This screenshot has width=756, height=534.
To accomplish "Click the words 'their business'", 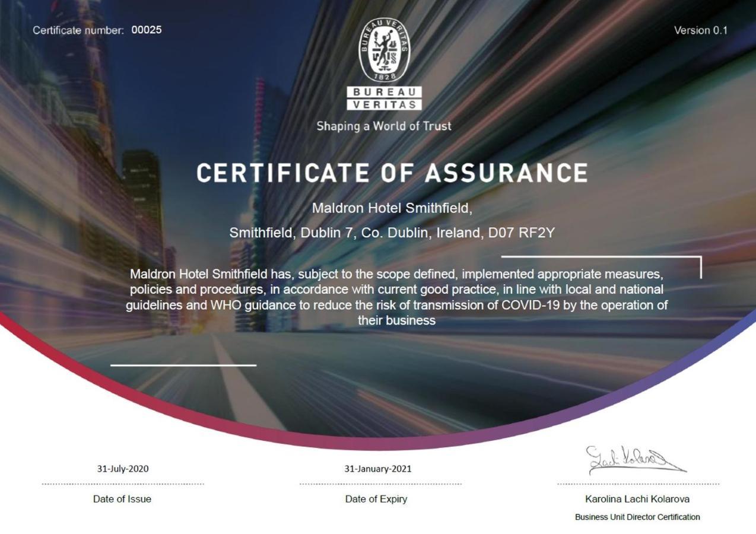I will coord(396,320).
